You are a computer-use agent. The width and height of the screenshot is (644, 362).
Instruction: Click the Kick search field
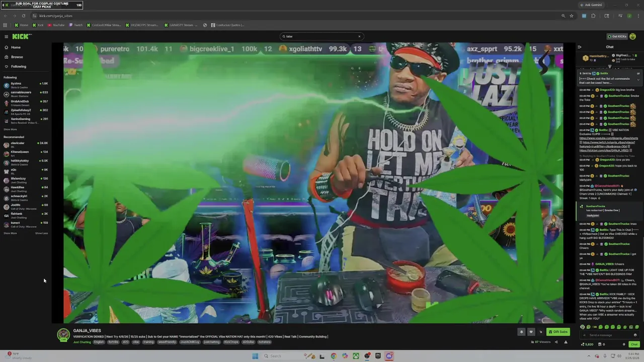(x=321, y=36)
